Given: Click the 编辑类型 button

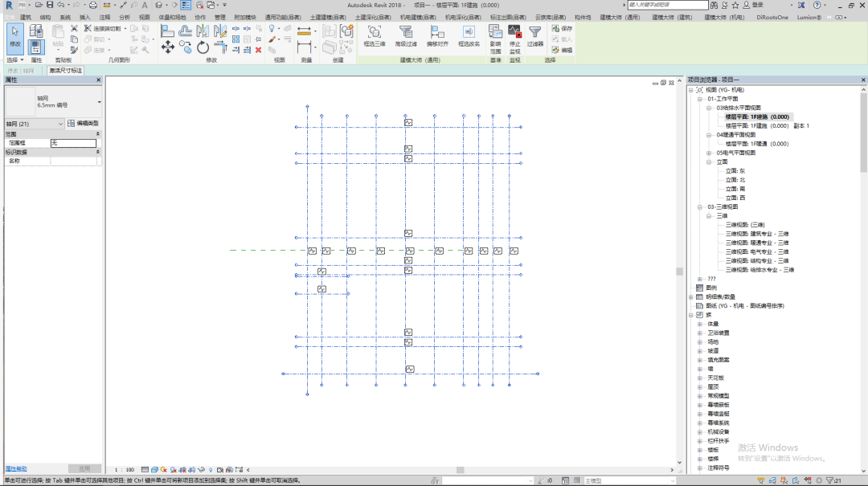Looking at the screenshot, I should pos(83,124).
